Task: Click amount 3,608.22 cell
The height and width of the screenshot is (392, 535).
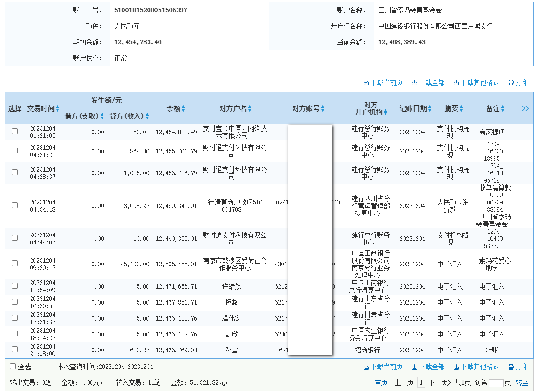Action: tap(136, 206)
